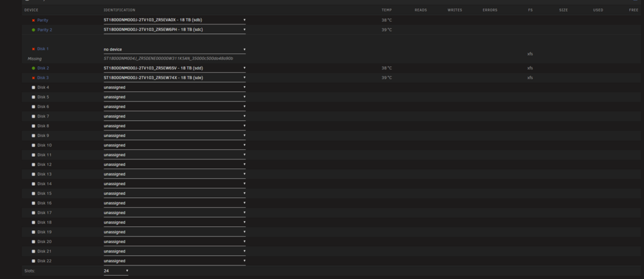The width and height of the screenshot is (644, 279).
Task: Click the grey status square beside Disk 14
Action: 33,184
